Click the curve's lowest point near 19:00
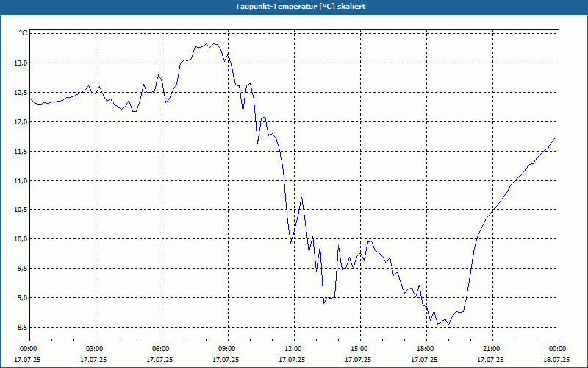The image size is (588, 368). [449, 325]
